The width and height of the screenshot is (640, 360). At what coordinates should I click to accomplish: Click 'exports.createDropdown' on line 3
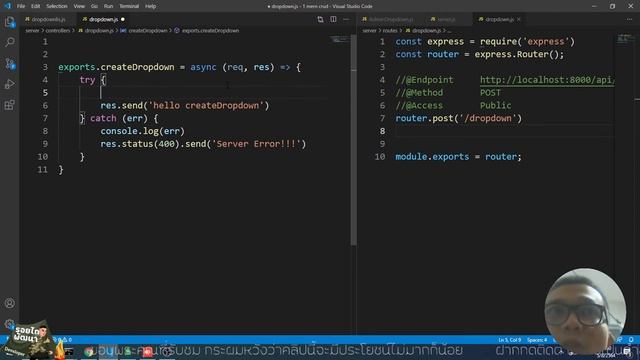tap(116, 67)
